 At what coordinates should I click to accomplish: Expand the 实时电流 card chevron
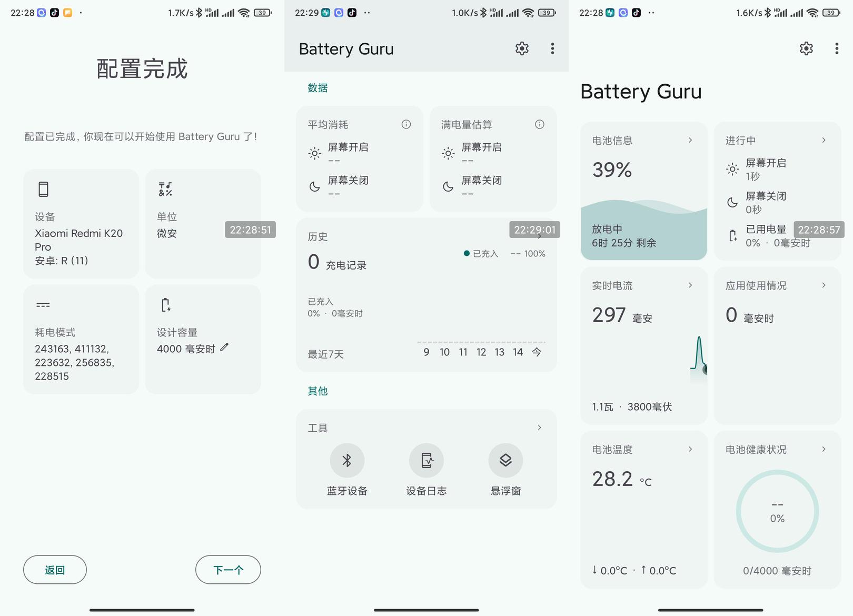(x=690, y=285)
